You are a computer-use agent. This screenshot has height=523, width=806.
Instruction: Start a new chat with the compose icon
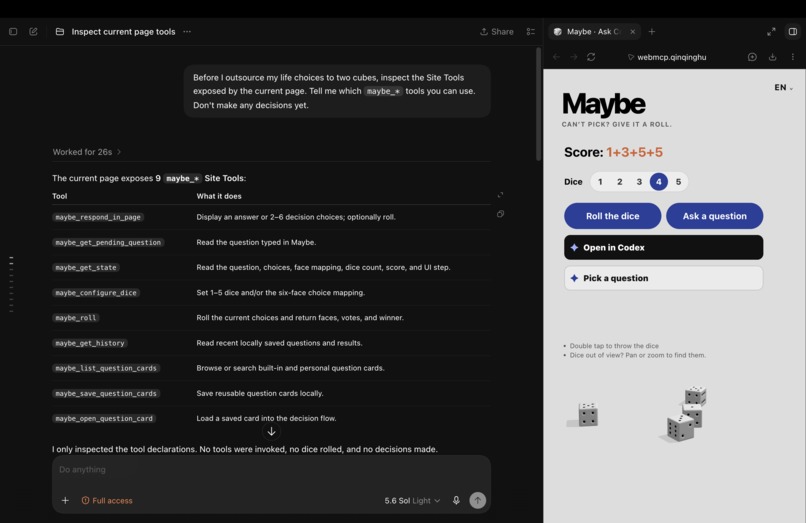click(33, 31)
